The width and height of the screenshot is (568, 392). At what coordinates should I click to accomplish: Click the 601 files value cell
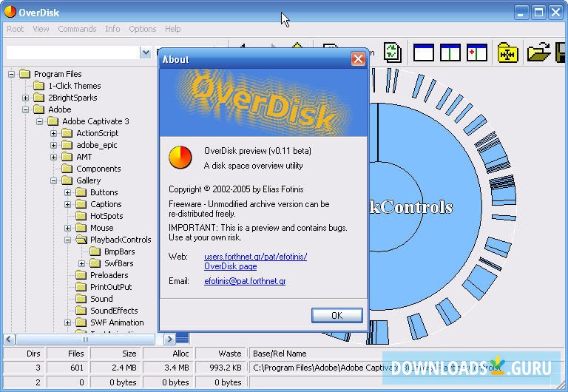click(x=68, y=368)
